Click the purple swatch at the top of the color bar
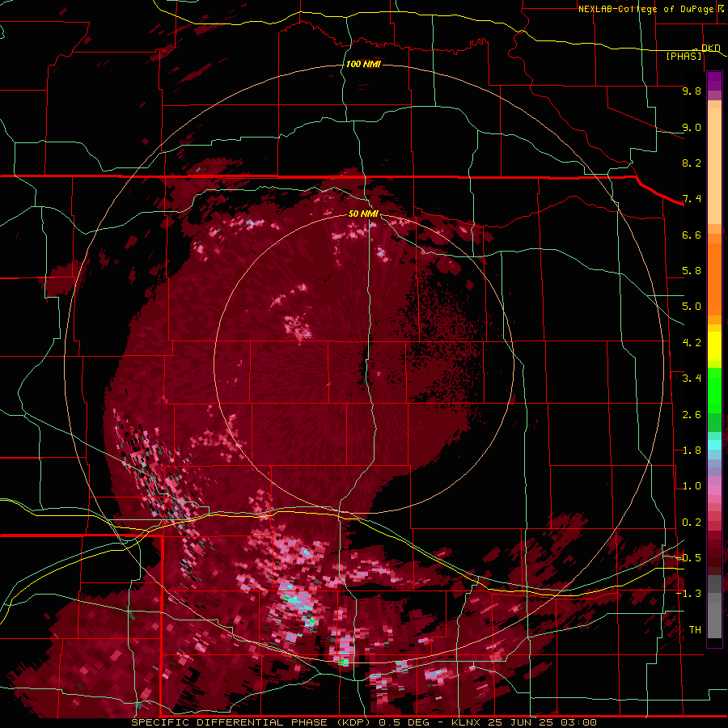Image resolution: width=728 pixels, height=728 pixels. [714, 81]
